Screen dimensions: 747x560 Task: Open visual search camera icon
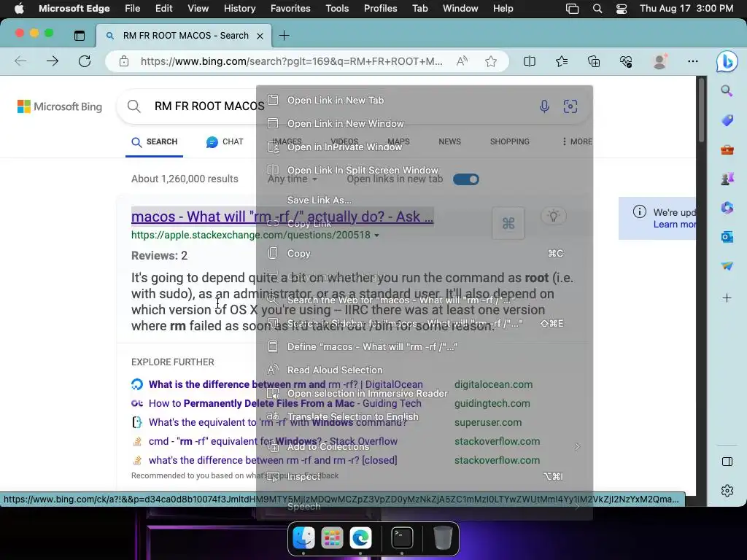[570, 106]
